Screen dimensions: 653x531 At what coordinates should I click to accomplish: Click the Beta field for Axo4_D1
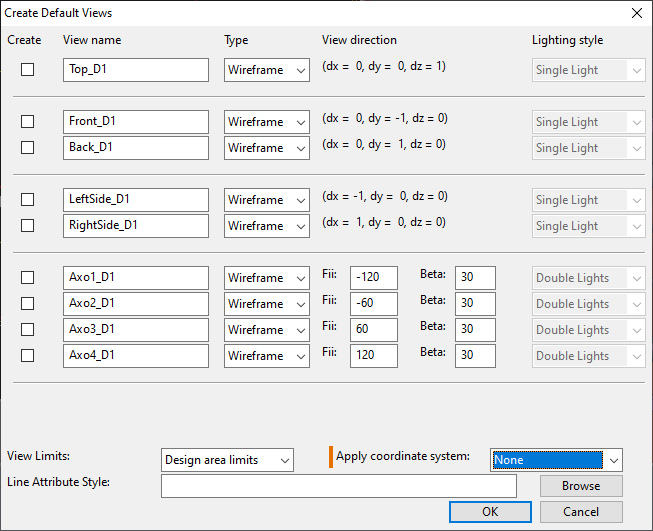pyautogui.click(x=475, y=356)
